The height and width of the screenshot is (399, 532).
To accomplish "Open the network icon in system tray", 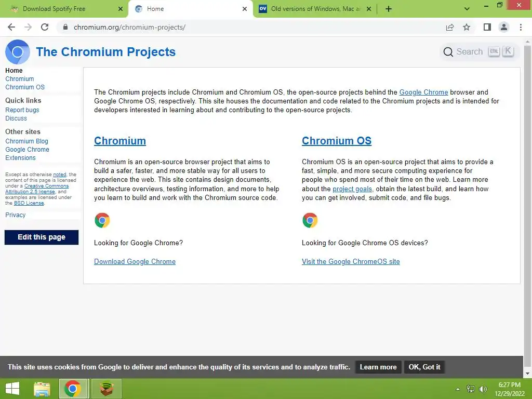I will tap(471, 389).
